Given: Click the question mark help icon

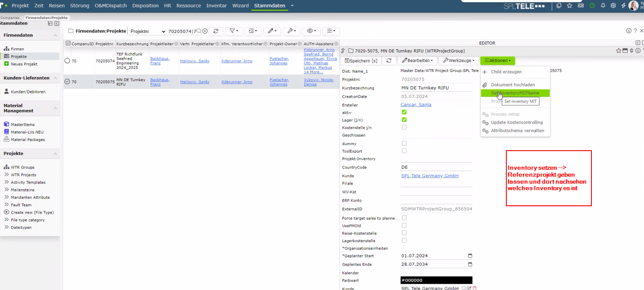Looking at the screenshot, I should (x=635, y=31).
